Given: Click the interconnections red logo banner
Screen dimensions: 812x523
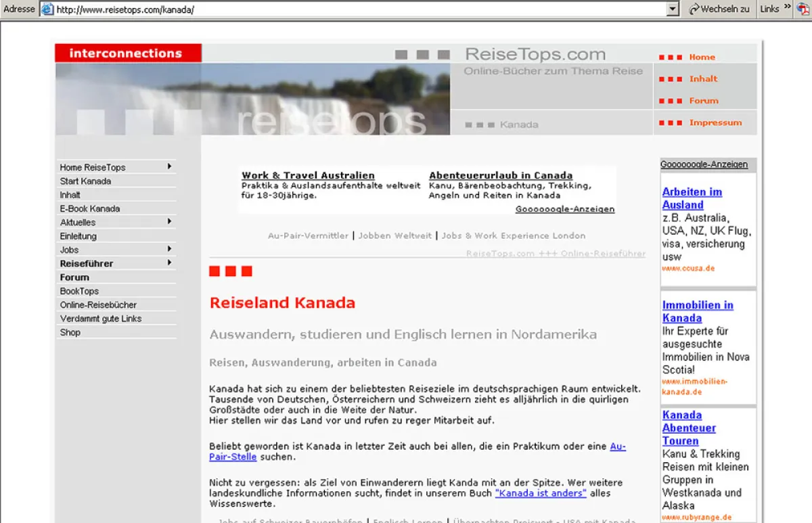Looking at the screenshot, I should click(128, 53).
